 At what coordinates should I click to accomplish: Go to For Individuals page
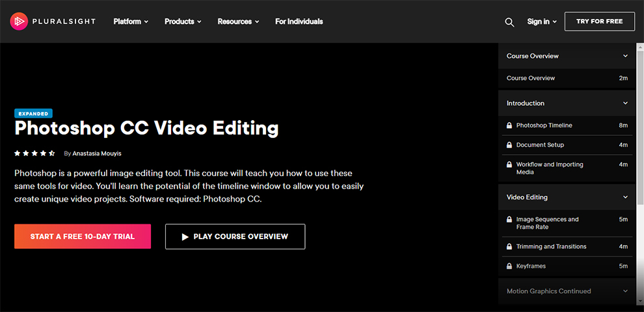[x=299, y=21]
